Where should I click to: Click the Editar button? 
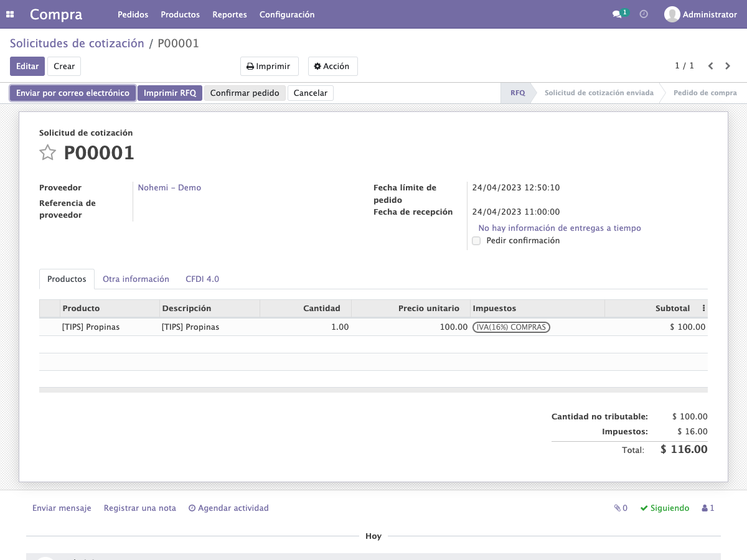(27, 67)
